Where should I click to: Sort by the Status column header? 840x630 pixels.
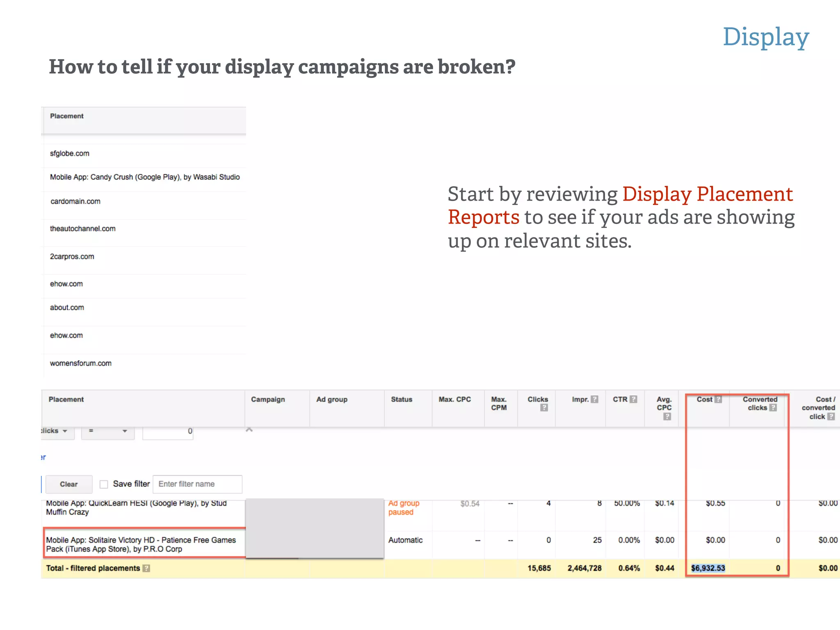tap(402, 399)
